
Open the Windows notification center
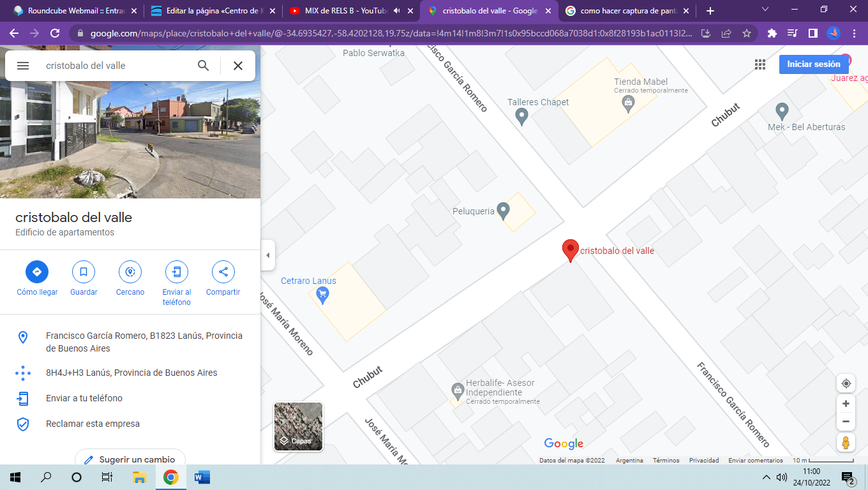click(x=848, y=478)
